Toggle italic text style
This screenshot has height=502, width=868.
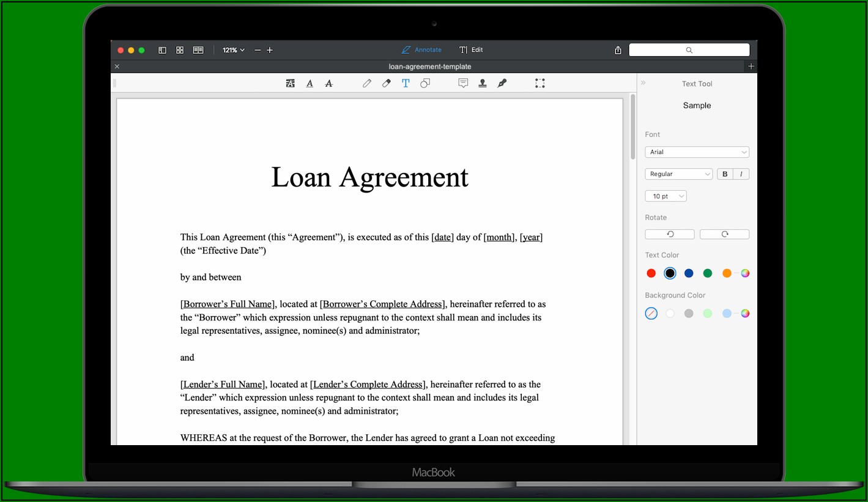click(x=741, y=174)
